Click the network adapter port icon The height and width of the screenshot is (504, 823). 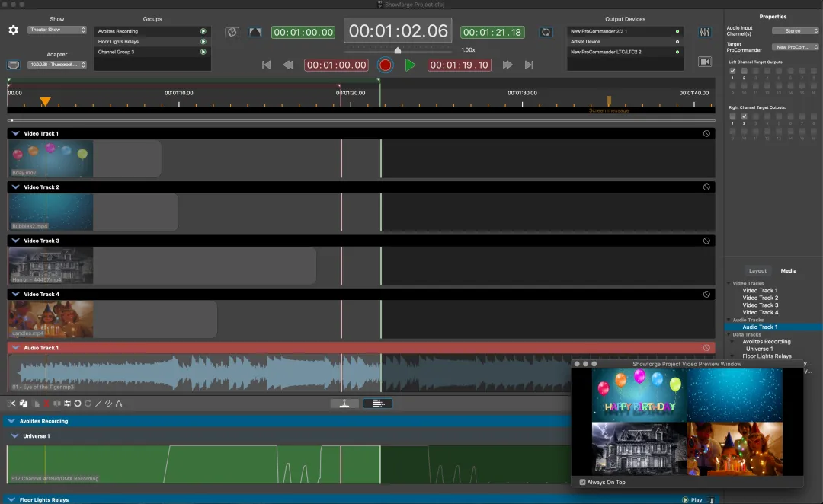13,65
